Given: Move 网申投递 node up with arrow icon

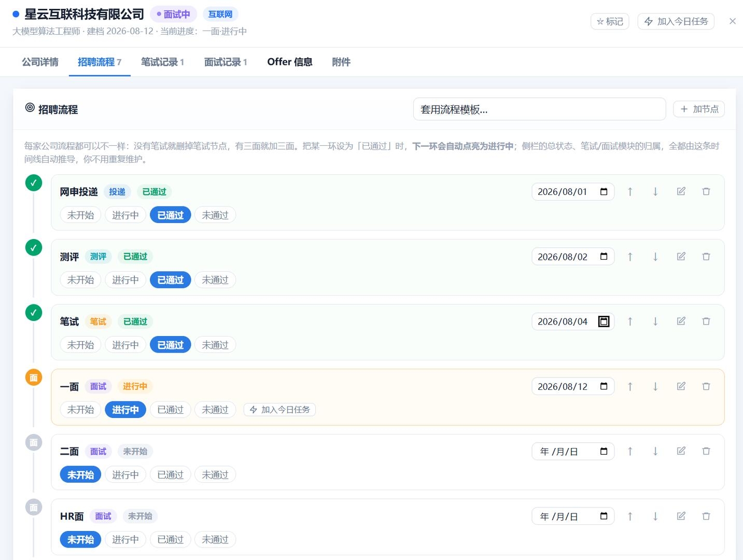Looking at the screenshot, I should (x=630, y=192).
